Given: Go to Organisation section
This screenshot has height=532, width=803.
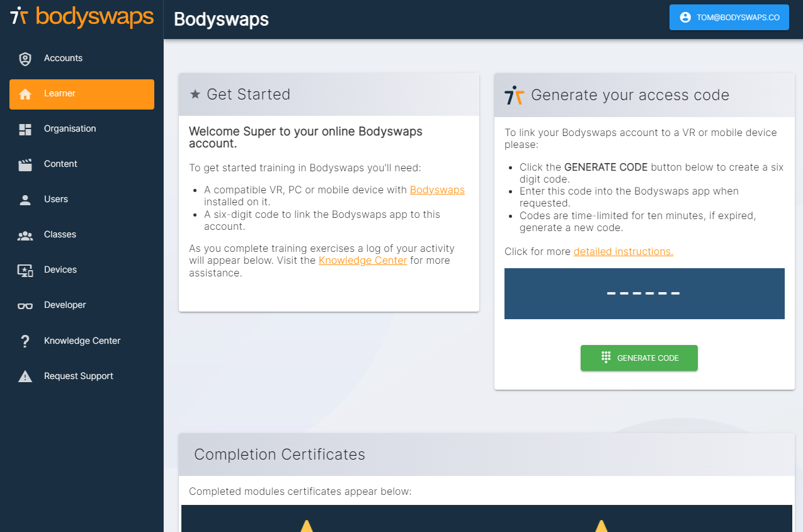Looking at the screenshot, I should tap(82, 129).
